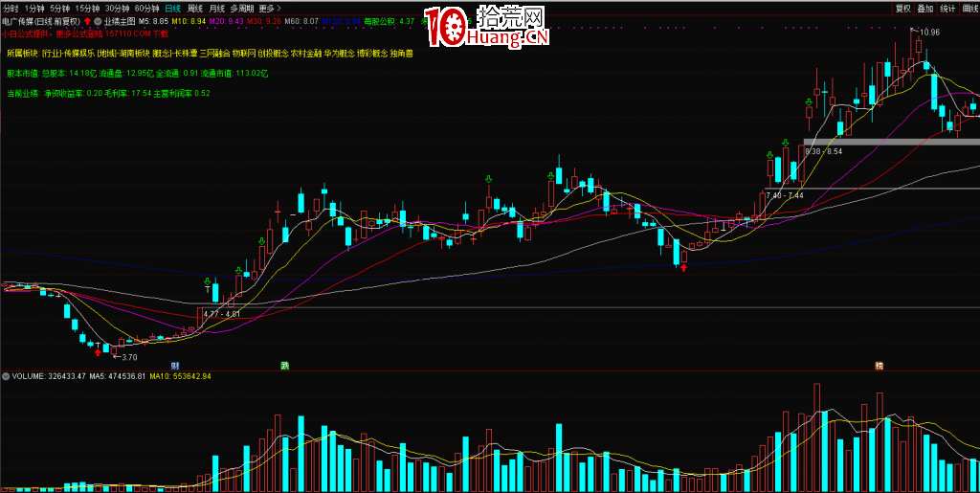Click the gray 8.38 - 8.54 gap band
This screenshot has width=980, height=493.
click(891, 143)
